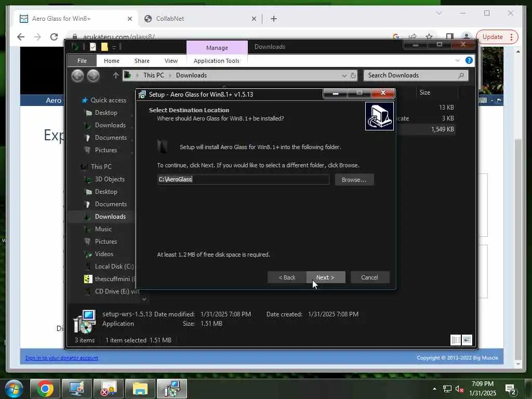Click the destination folder path field
The width and height of the screenshot is (532, 399).
pyautogui.click(x=243, y=179)
